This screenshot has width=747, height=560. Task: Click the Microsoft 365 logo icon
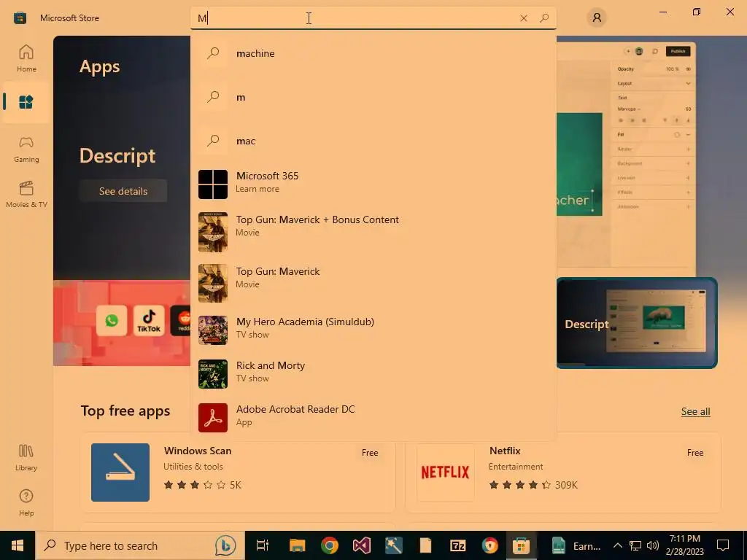click(212, 184)
